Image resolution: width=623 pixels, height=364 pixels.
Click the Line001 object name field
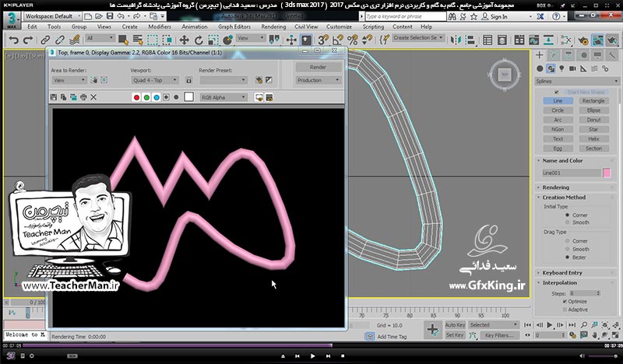(572, 173)
